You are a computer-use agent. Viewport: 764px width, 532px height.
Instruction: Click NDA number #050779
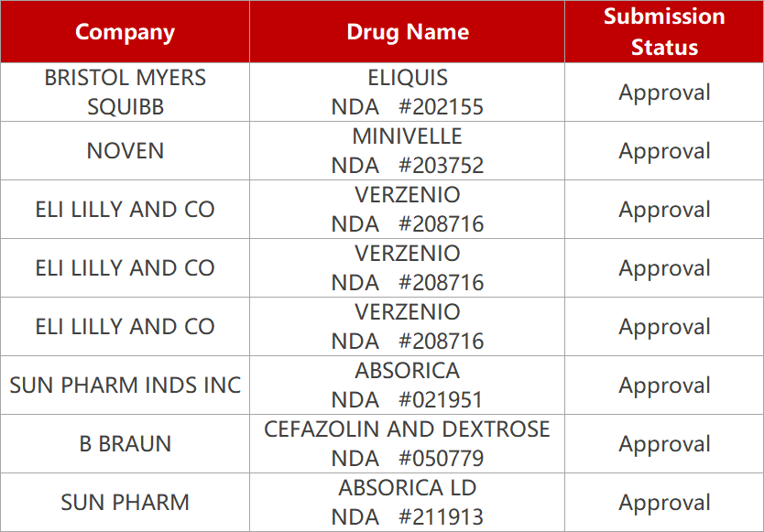(407, 459)
